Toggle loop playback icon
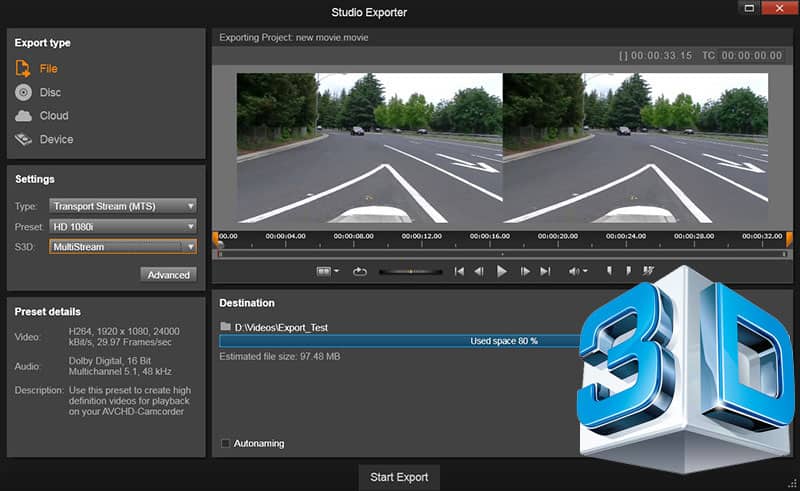The height and width of the screenshot is (491, 800). (x=361, y=271)
